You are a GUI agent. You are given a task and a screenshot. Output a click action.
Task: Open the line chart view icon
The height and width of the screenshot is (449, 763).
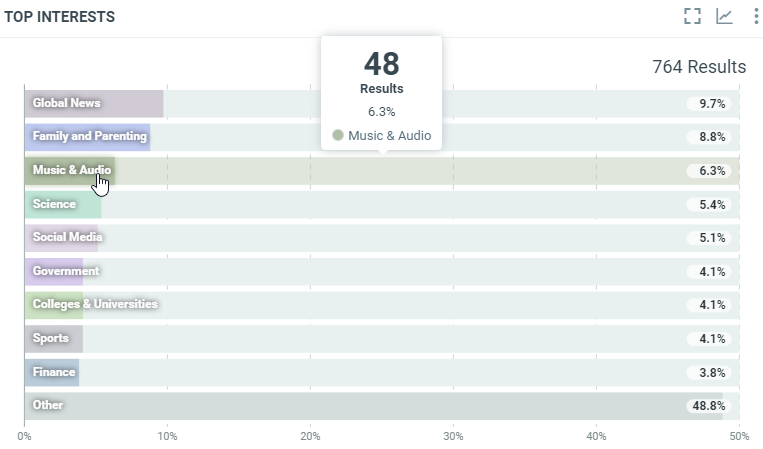pos(724,16)
